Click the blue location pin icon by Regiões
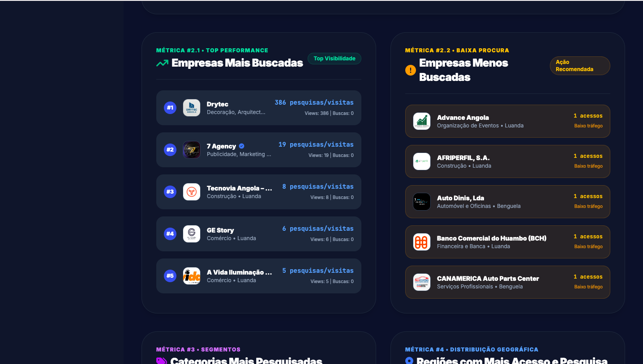 (409, 360)
